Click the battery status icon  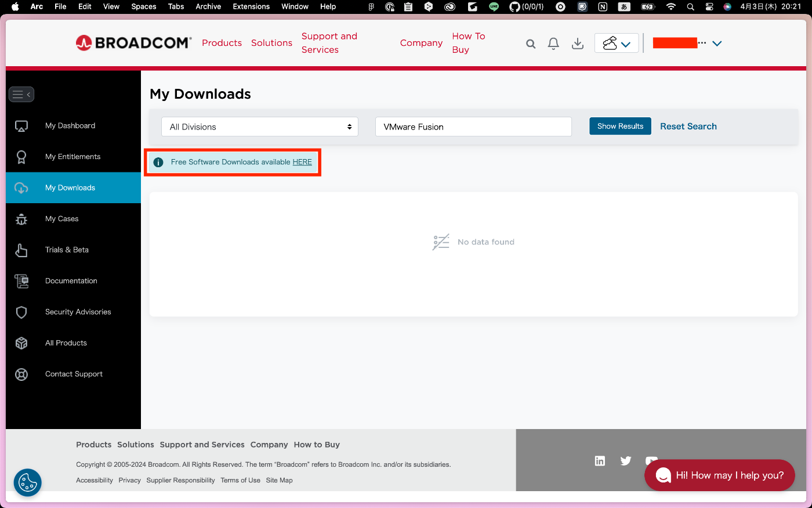648,6
